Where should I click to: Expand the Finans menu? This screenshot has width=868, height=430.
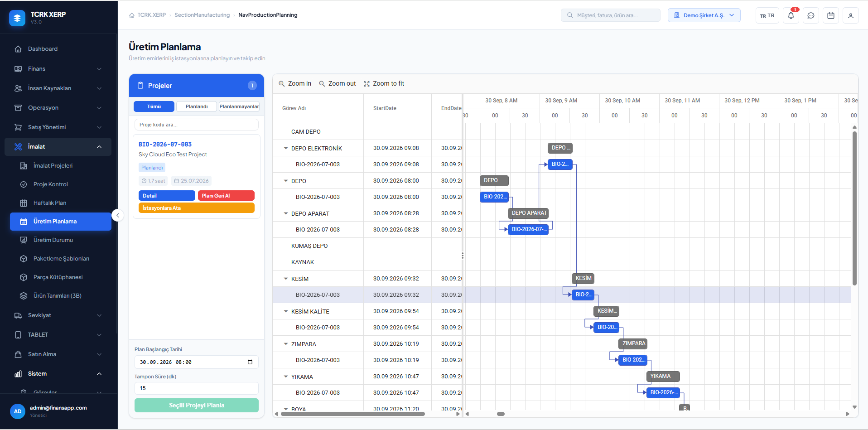[58, 69]
